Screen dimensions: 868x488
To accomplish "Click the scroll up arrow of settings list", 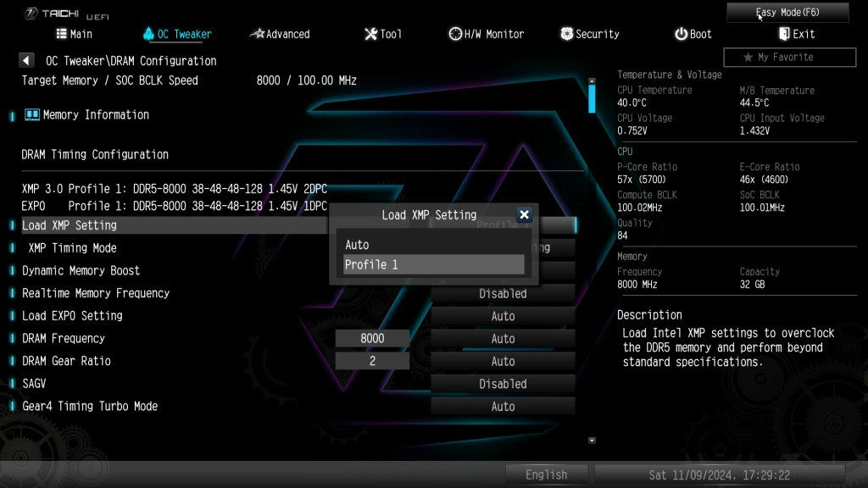I will [592, 82].
